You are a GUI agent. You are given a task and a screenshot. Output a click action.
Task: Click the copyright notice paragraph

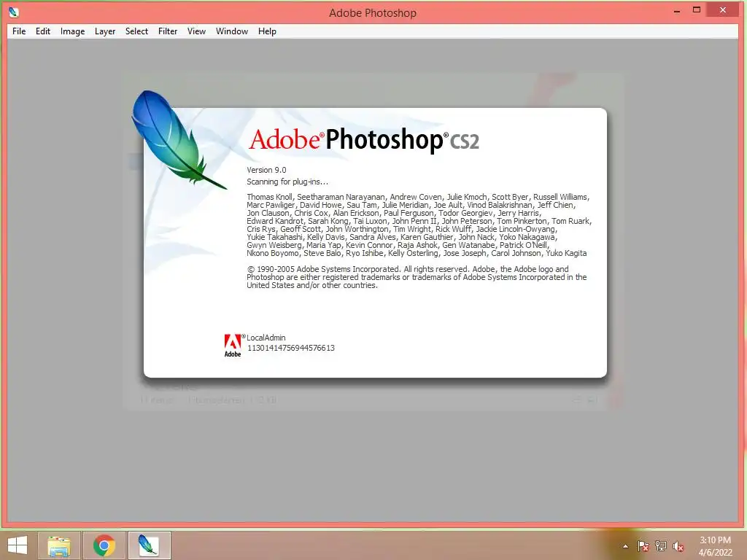point(417,277)
